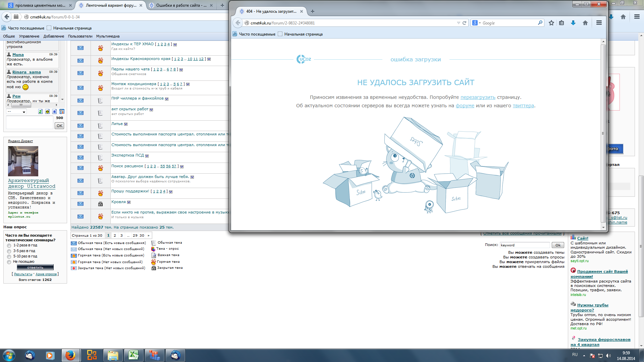Viewport: 644px width, 362px height.
Task: Bookmark the page with the star icon
Action: pos(551,23)
